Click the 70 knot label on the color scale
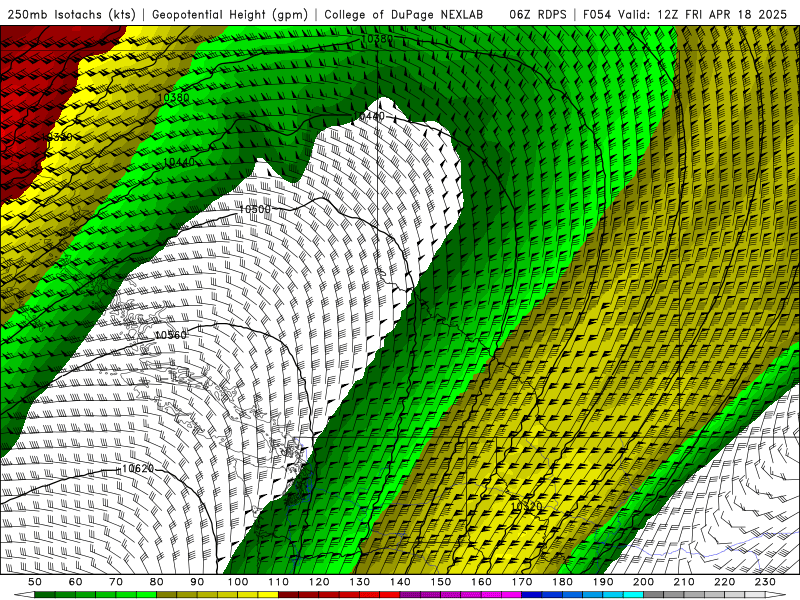The width and height of the screenshot is (800, 600). point(116,582)
